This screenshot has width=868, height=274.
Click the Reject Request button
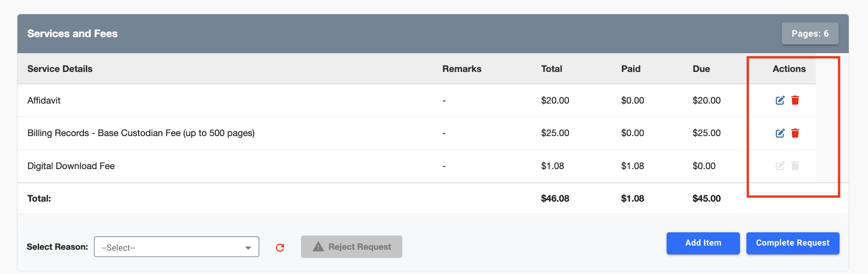[351, 247]
